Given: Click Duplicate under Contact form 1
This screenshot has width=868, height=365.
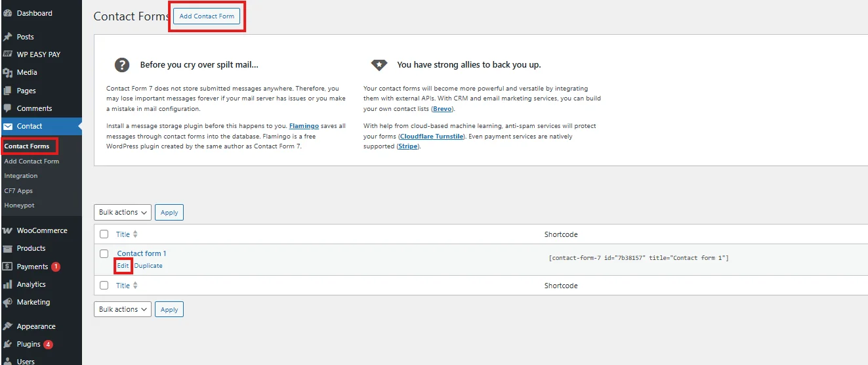Looking at the screenshot, I should point(148,266).
